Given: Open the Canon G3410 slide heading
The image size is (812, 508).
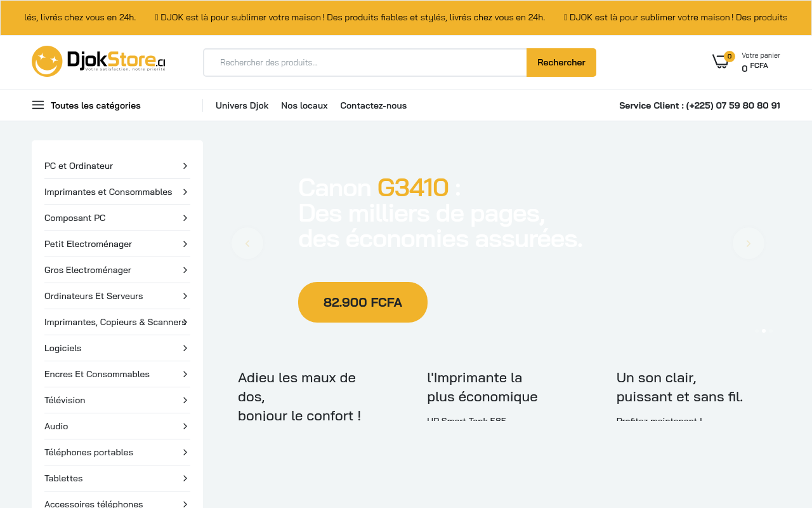Looking at the screenshot, I should coord(440,213).
